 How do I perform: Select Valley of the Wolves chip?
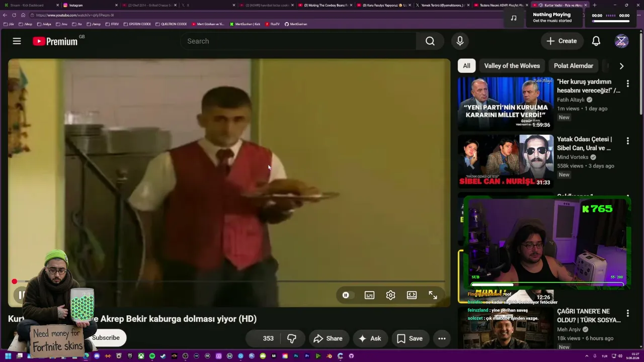pos(512,66)
